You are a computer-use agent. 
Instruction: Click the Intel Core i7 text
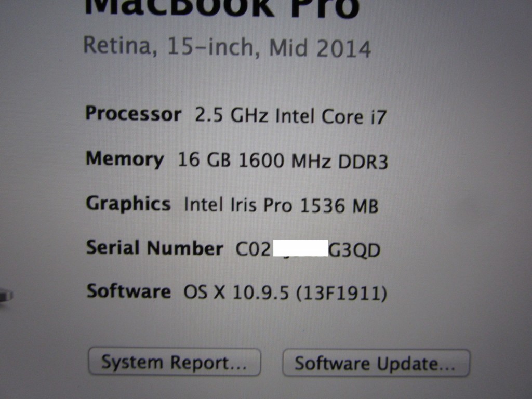point(331,116)
